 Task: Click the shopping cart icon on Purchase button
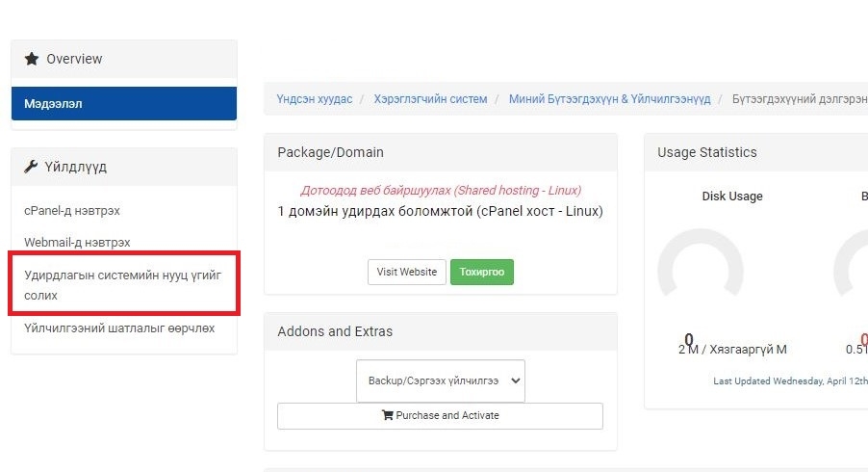[x=388, y=415]
